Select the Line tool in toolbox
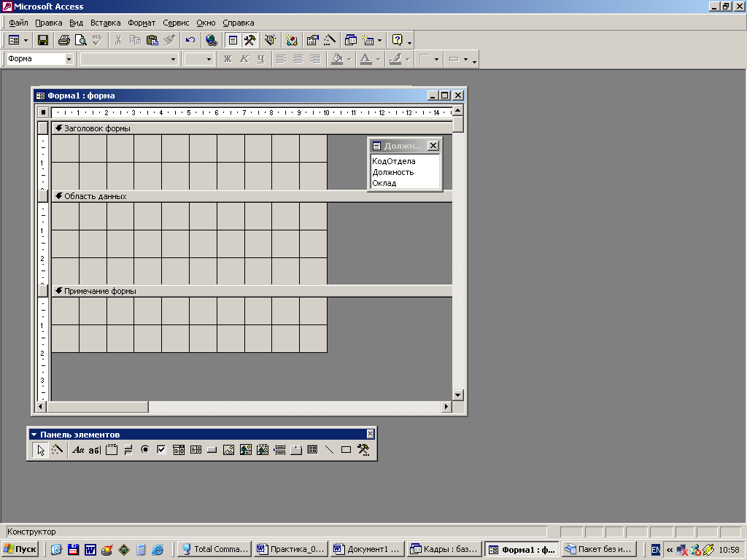The image size is (747, 560). (329, 450)
